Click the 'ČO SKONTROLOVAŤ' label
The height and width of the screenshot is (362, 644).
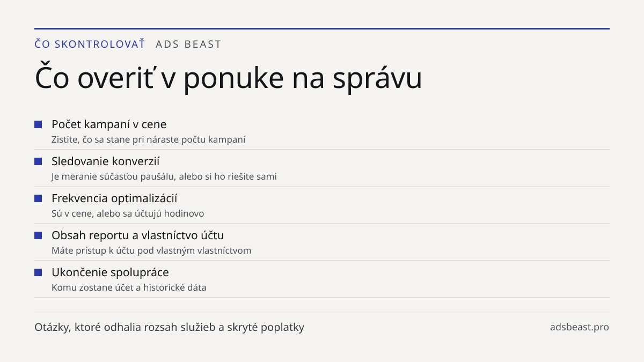pyautogui.click(x=90, y=44)
